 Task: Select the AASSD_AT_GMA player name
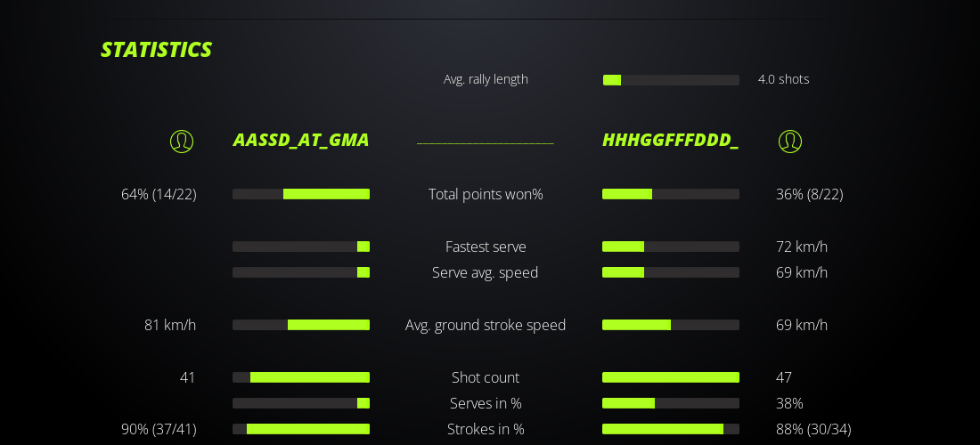coord(301,140)
